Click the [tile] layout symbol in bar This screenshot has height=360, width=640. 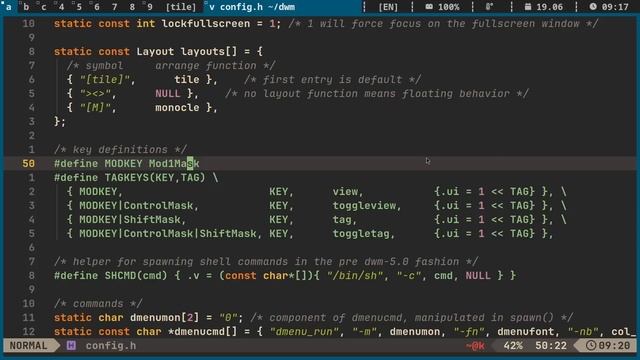click(181, 7)
